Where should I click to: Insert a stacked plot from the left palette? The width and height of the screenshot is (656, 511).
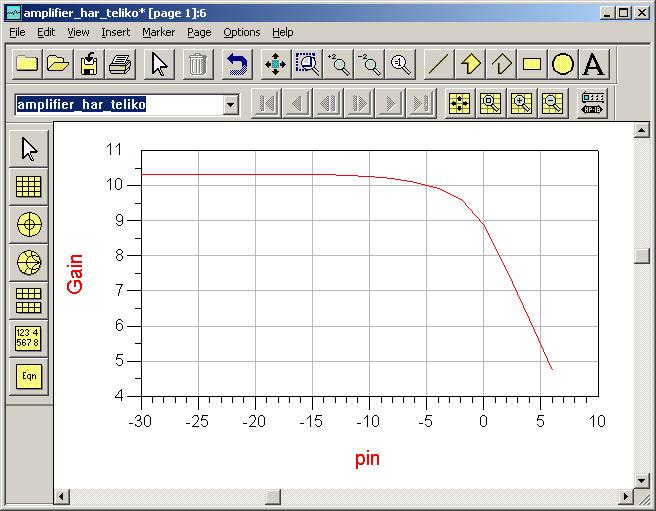coord(29,300)
